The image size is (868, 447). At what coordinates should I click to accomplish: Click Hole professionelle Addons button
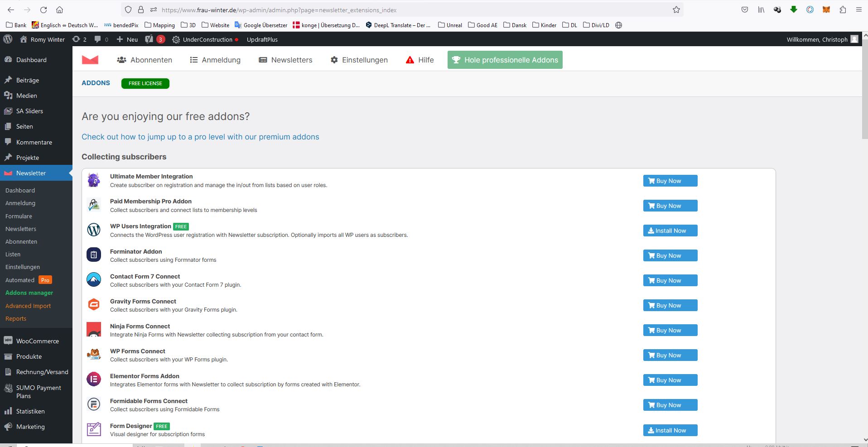click(x=505, y=60)
